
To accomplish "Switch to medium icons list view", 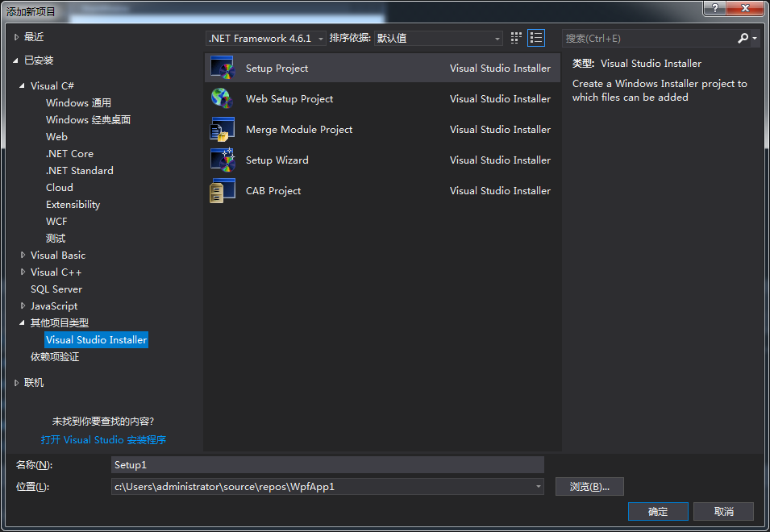I will [535, 38].
